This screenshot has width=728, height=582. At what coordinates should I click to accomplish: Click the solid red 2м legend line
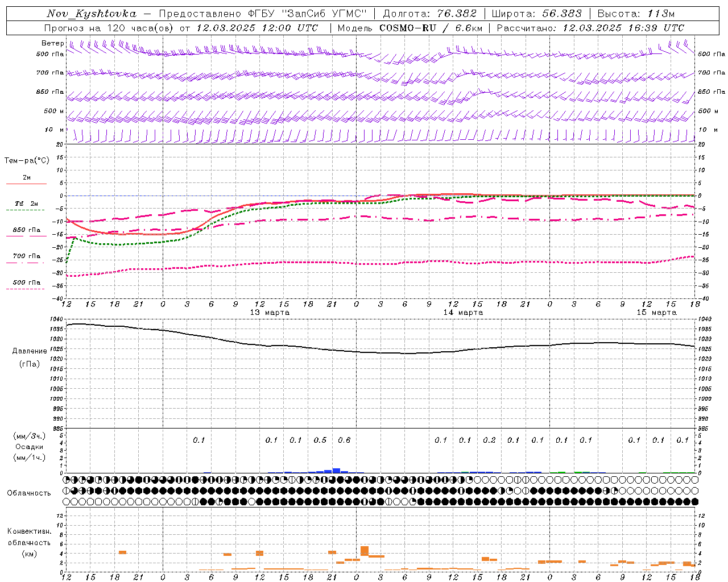[x=26, y=184]
